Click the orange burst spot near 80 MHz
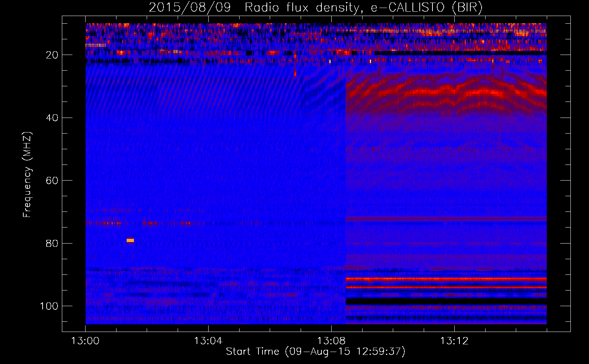The height and width of the screenshot is (364, 589). click(x=130, y=240)
